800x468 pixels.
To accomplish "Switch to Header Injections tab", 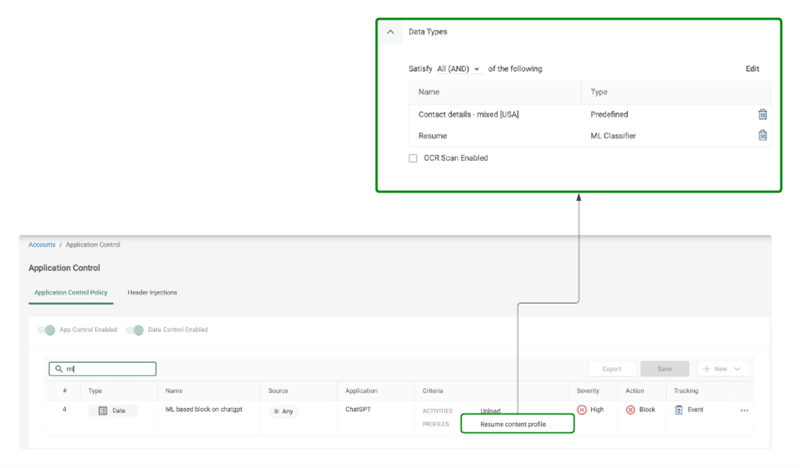I will tap(152, 292).
